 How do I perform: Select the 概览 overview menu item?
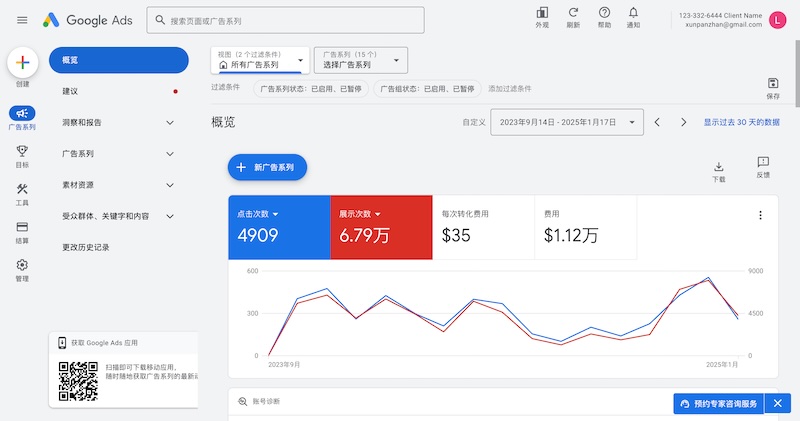(x=118, y=60)
